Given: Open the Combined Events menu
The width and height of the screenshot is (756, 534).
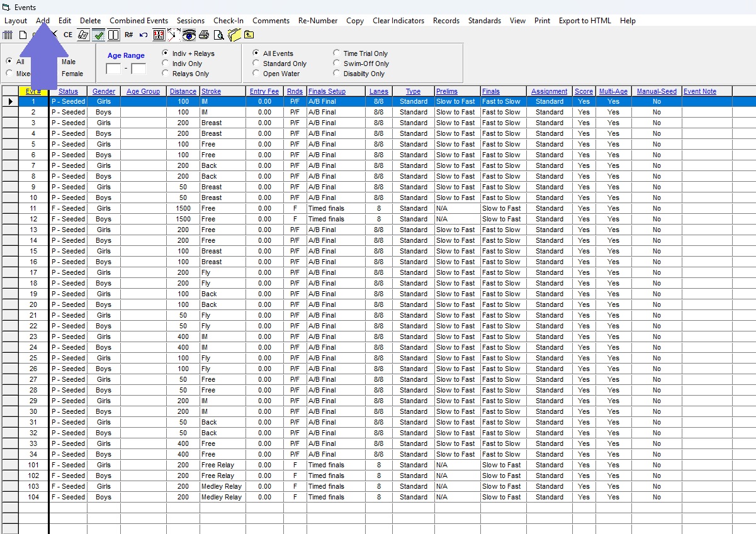Looking at the screenshot, I should click(x=138, y=20).
